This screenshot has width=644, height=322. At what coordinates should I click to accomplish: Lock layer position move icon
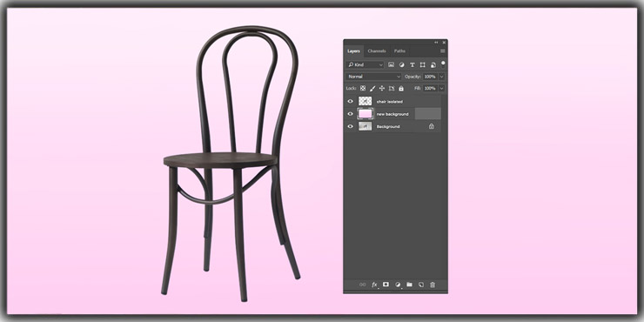pos(382,88)
